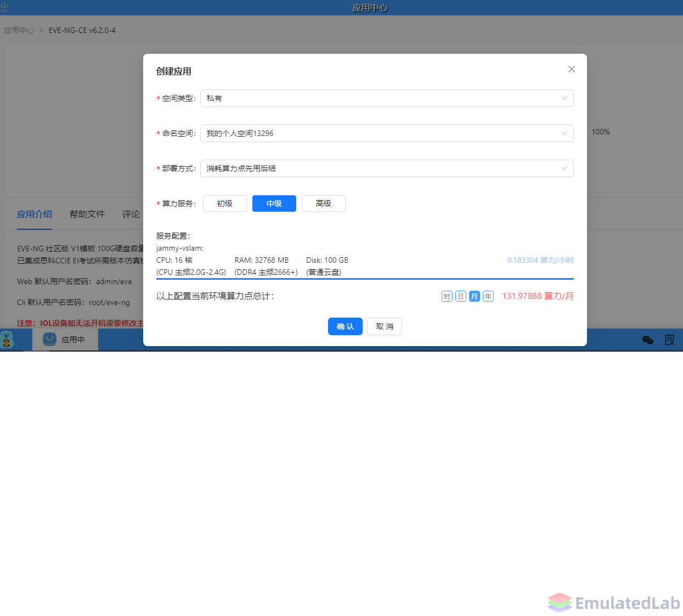Open the 部署方式 dropdown showing 消耗算力点先用后结

pyautogui.click(x=387, y=168)
